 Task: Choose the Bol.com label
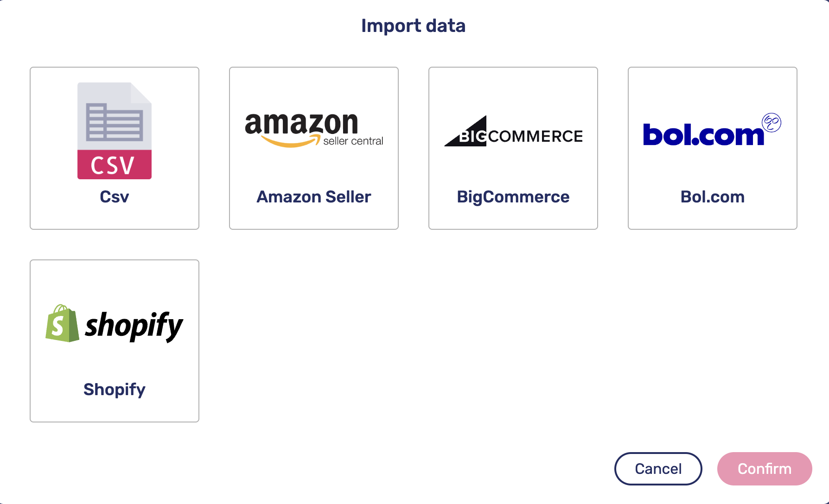(x=713, y=197)
